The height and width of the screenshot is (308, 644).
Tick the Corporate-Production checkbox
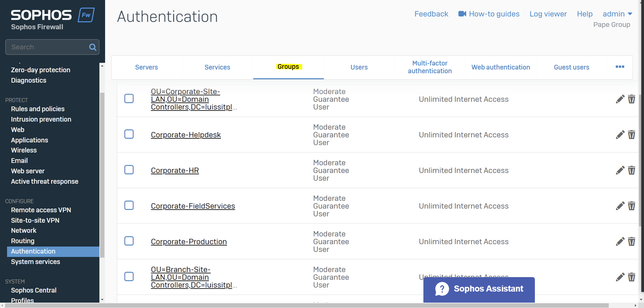[x=129, y=241]
